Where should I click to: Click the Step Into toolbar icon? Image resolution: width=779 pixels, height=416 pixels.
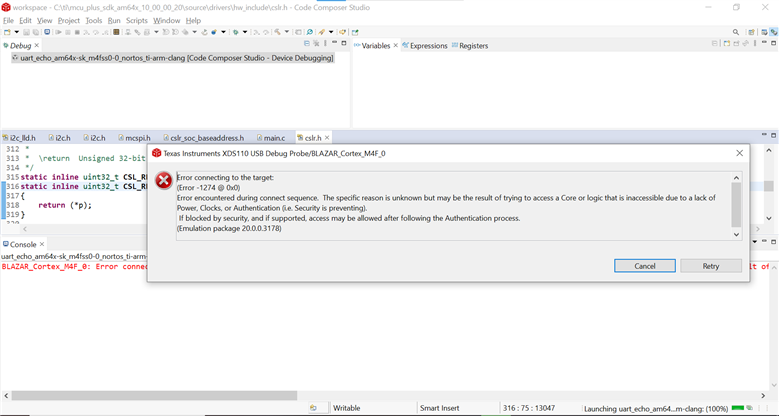(x=86, y=32)
